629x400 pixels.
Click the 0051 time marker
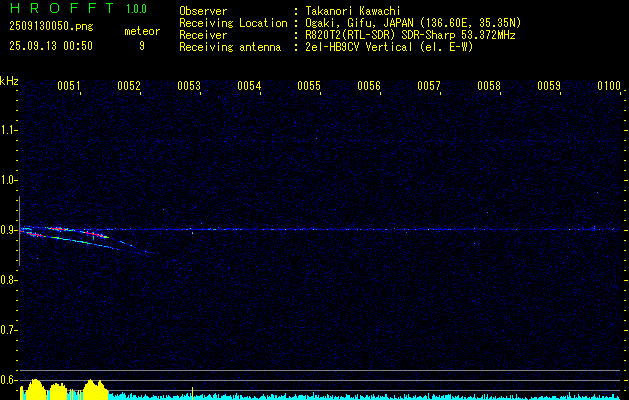pos(69,86)
